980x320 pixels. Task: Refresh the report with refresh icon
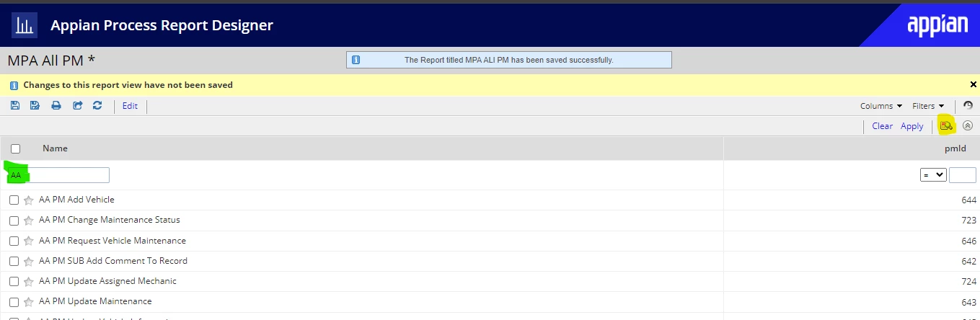(x=97, y=106)
